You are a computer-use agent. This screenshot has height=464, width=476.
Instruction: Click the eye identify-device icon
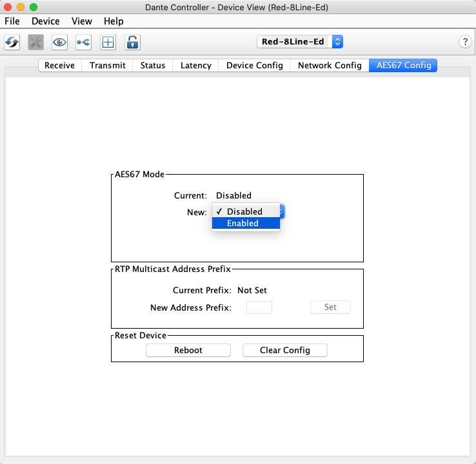point(60,42)
